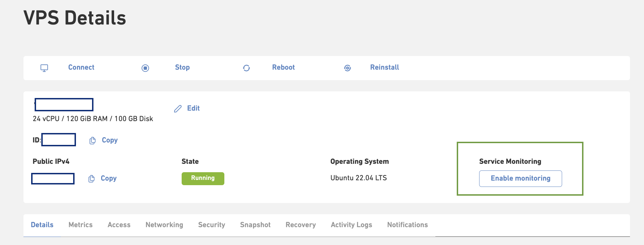Select the Security tab
Viewport: 644px width, 245px height.
[x=211, y=225]
